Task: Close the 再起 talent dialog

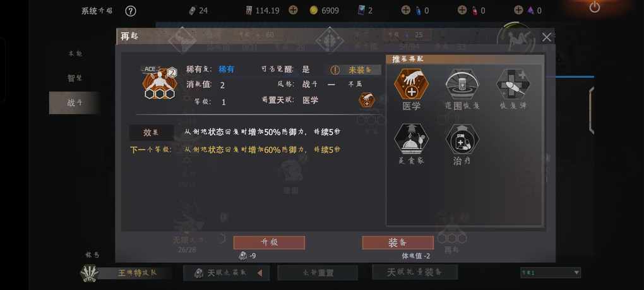Action: pyautogui.click(x=546, y=37)
